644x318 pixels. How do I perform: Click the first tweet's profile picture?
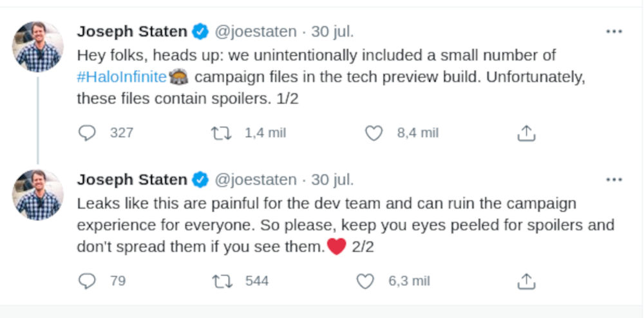click(38, 46)
